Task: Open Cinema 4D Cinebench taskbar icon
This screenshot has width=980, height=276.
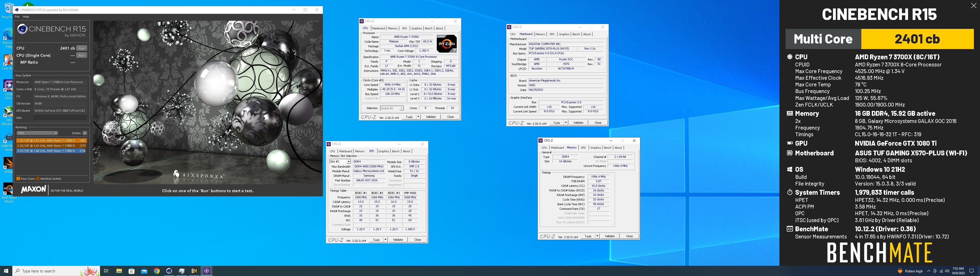Action: 169,271
